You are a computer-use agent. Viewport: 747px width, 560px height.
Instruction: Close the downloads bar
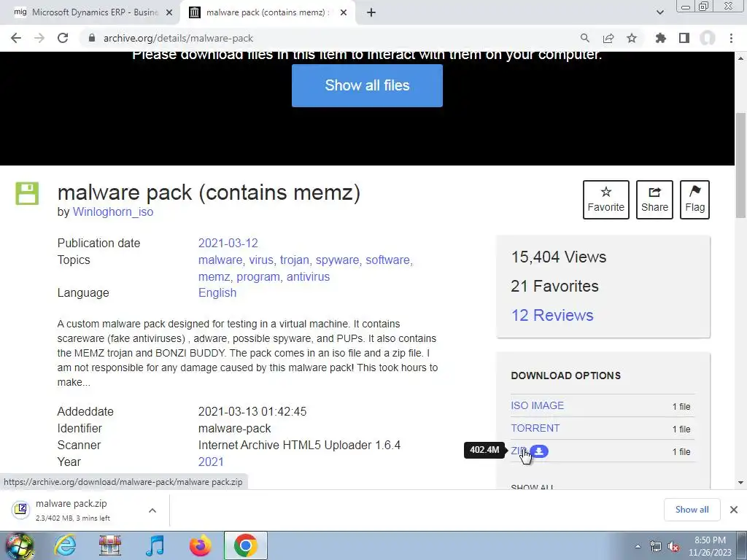(734, 510)
